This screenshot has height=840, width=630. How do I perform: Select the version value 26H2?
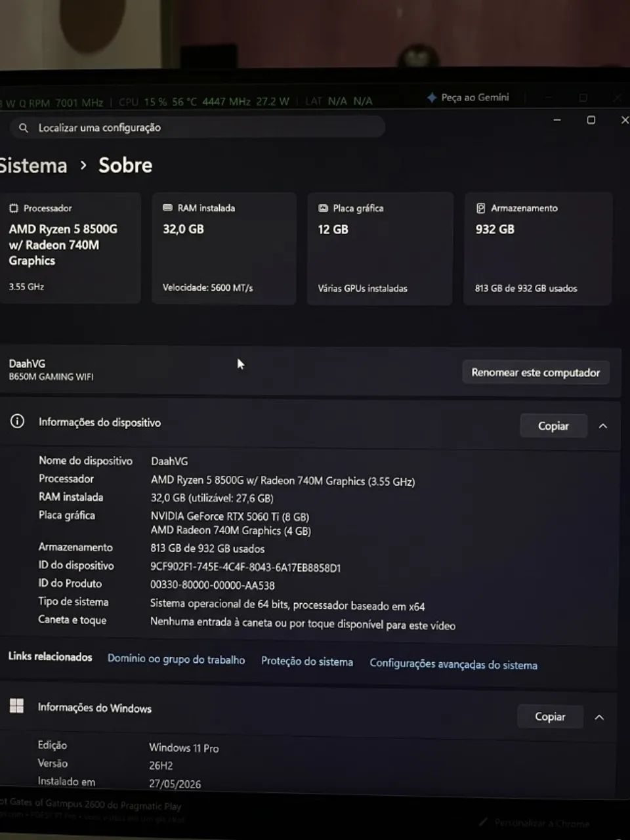point(161,765)
